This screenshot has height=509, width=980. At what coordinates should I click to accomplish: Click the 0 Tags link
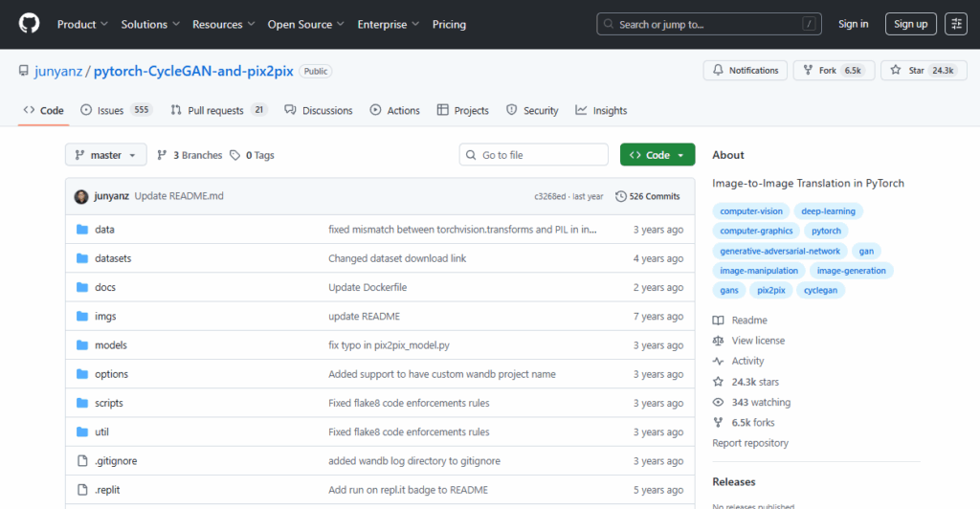(x=252, y=155)
